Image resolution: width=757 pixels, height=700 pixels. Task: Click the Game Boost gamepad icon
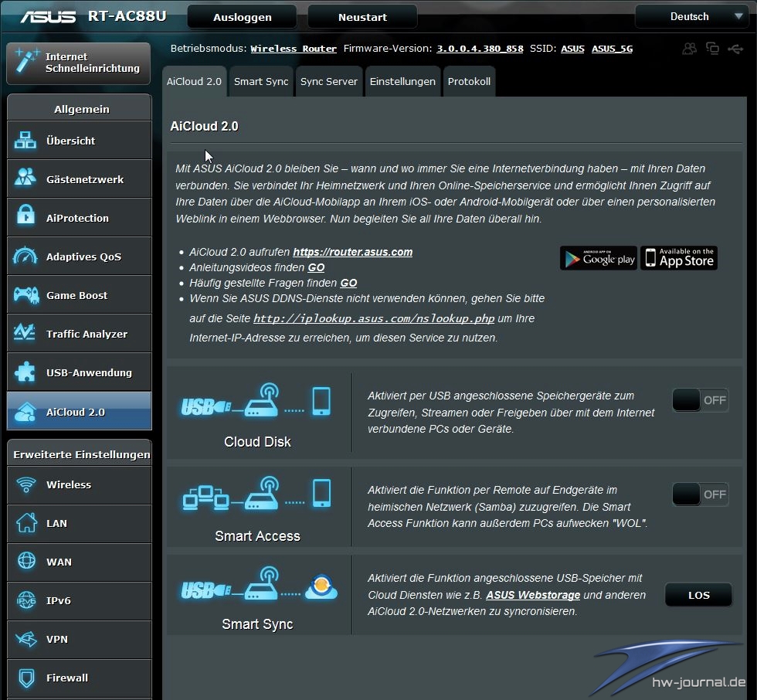(25, 294)
